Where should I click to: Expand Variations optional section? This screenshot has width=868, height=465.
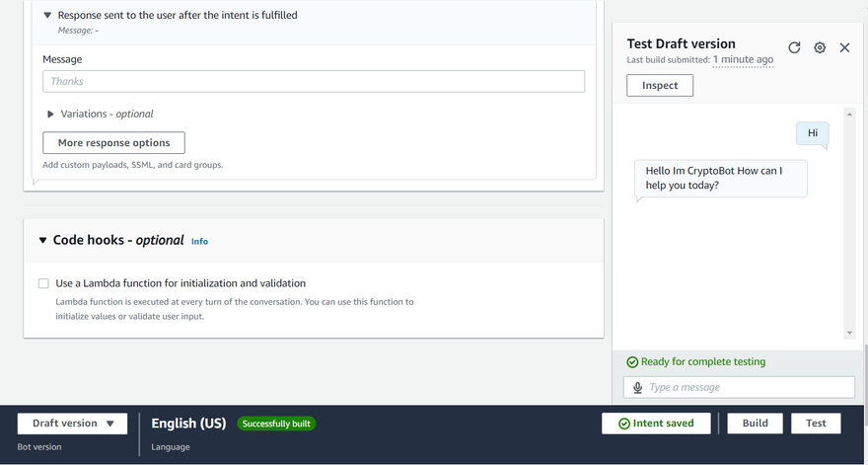(x=51, y=114)
